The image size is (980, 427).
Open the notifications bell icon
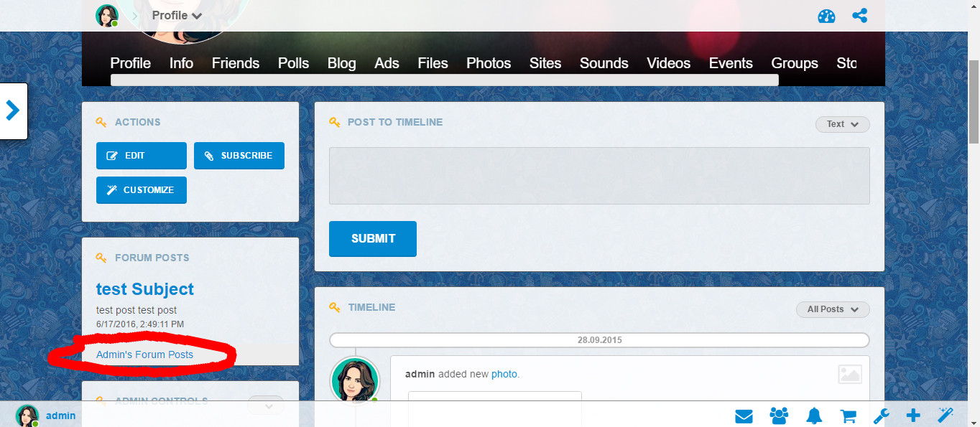click(814, 416)
